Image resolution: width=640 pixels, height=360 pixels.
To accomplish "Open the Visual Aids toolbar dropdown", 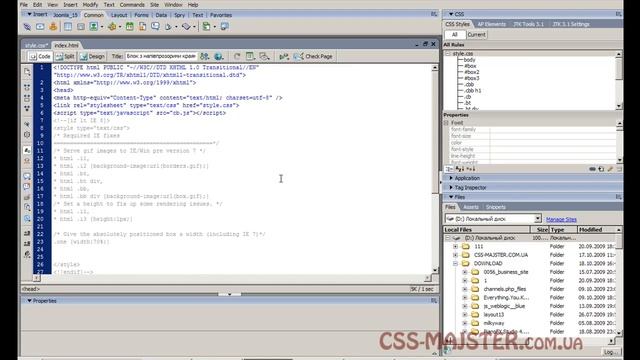I will pos(264,56).
